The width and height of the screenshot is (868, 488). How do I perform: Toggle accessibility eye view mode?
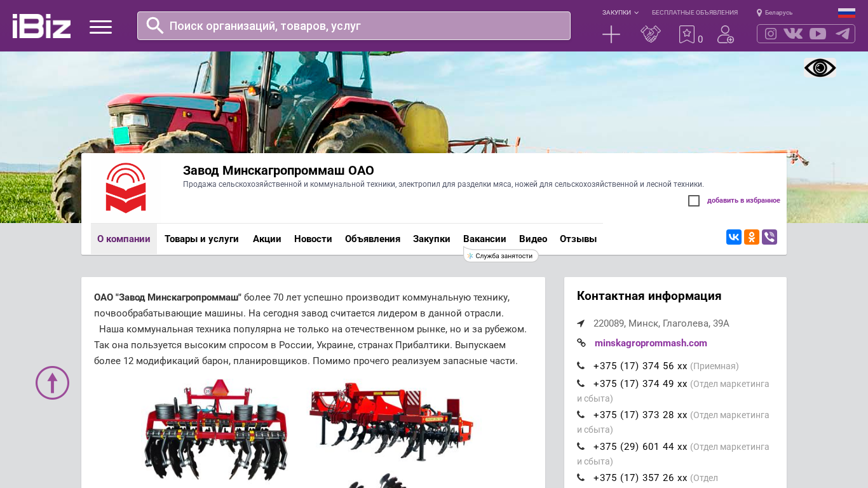point(820,68)
